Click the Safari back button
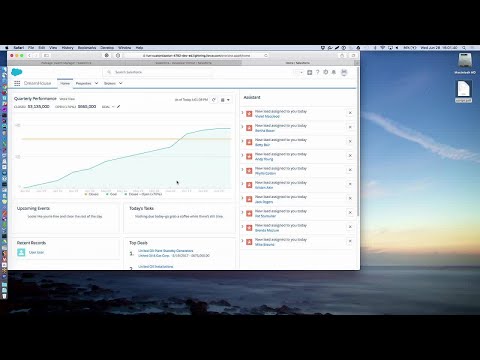The height and width of the screenshot is (360, 480). point(29,55)
